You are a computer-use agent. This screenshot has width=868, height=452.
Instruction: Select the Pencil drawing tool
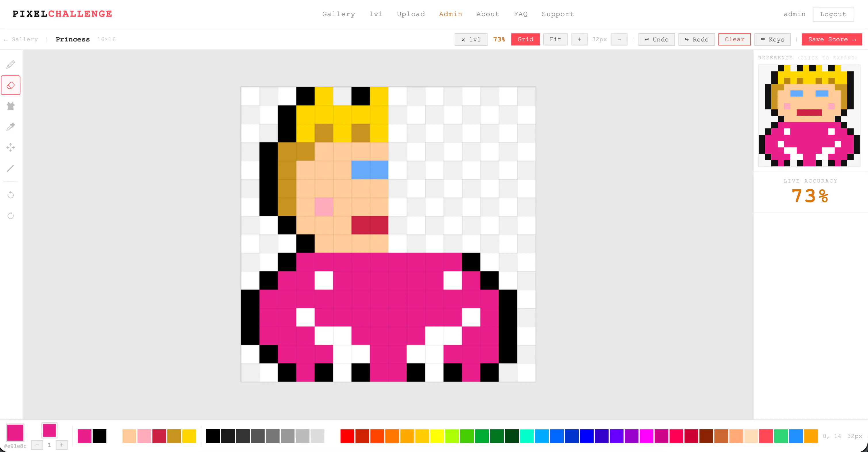pos(11,64)
